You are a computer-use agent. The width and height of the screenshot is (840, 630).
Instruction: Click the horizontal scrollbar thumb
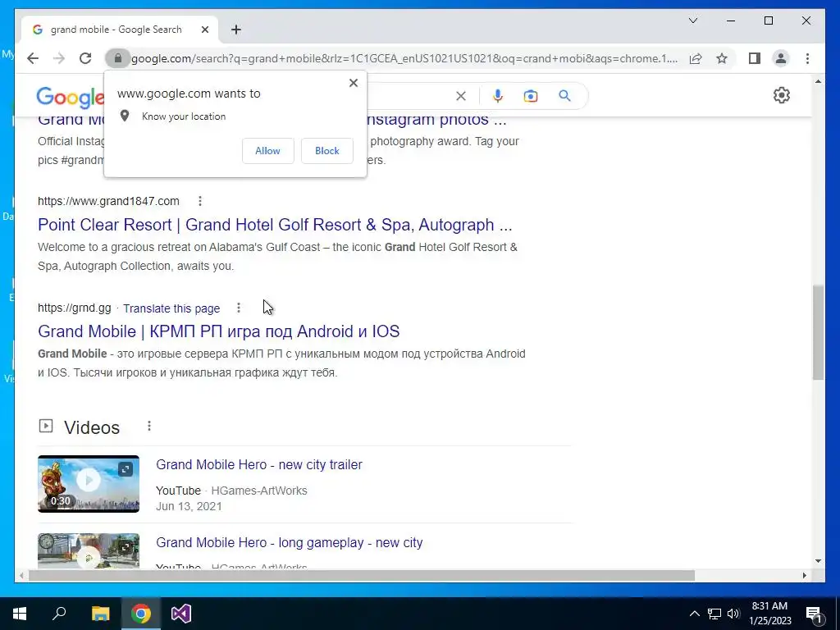pyautogui.click(x=362, y=575)
